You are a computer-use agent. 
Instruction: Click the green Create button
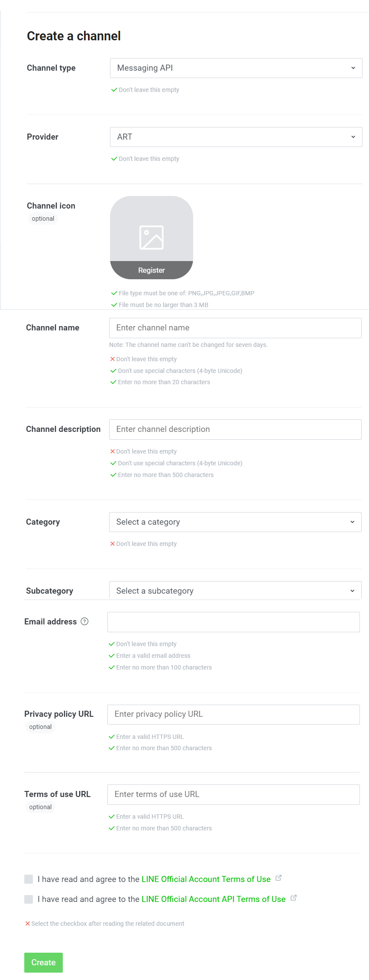pos(43,963)
